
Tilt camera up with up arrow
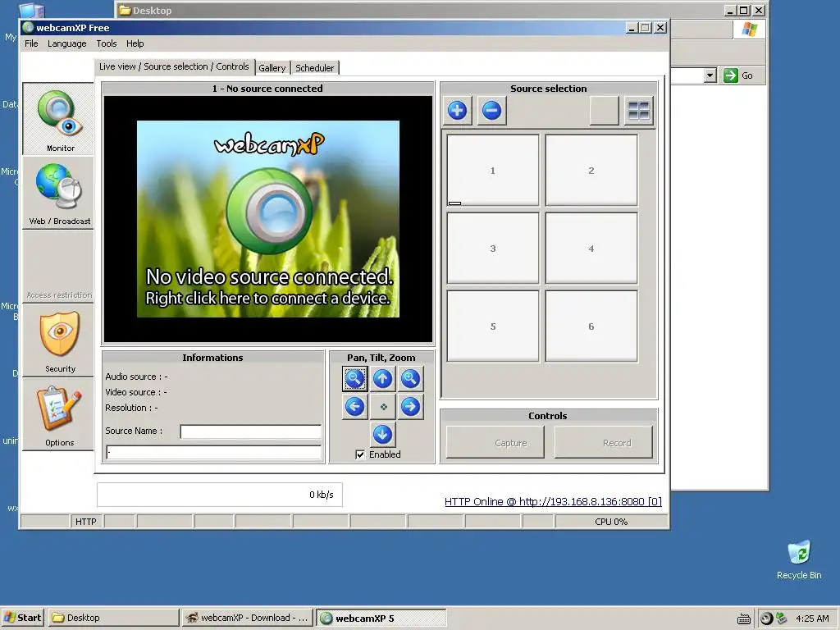tap(382, 379)
